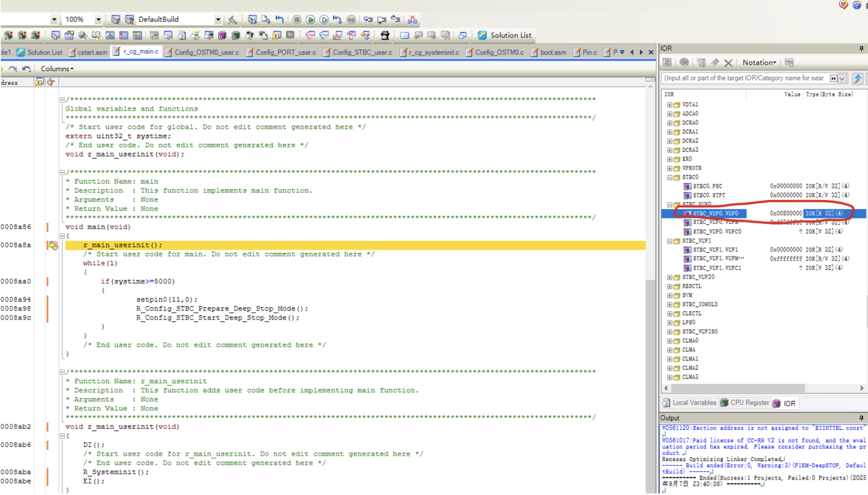Open the Columns dropdown in editor toolbar

(x=57, y=68)
